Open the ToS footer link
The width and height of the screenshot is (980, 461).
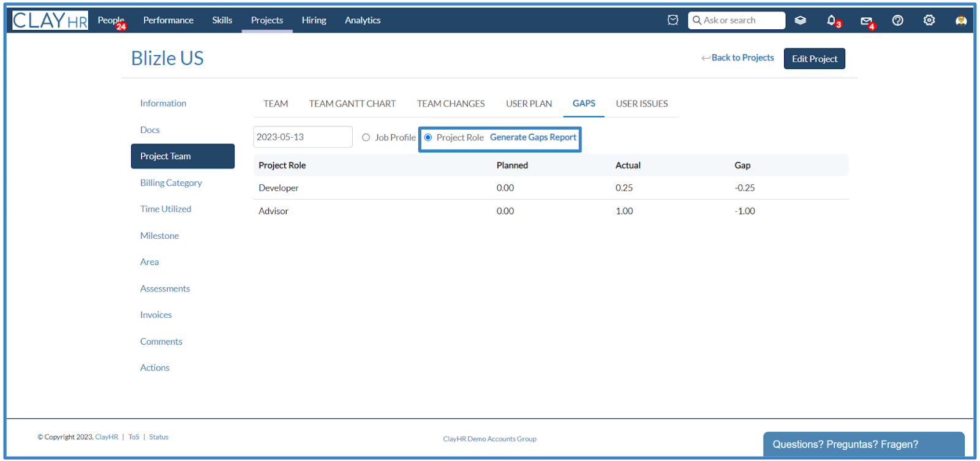134,437
